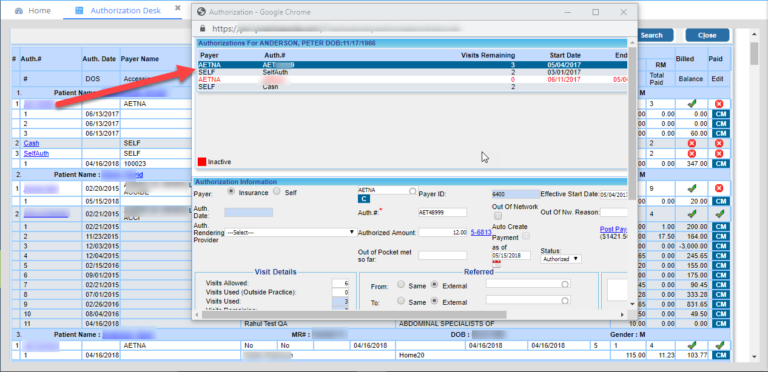Click the Paid checkmark in 02/21/2015 authorization row
The height and width of the screenshot is (372, 768).
tap(719, 214)
